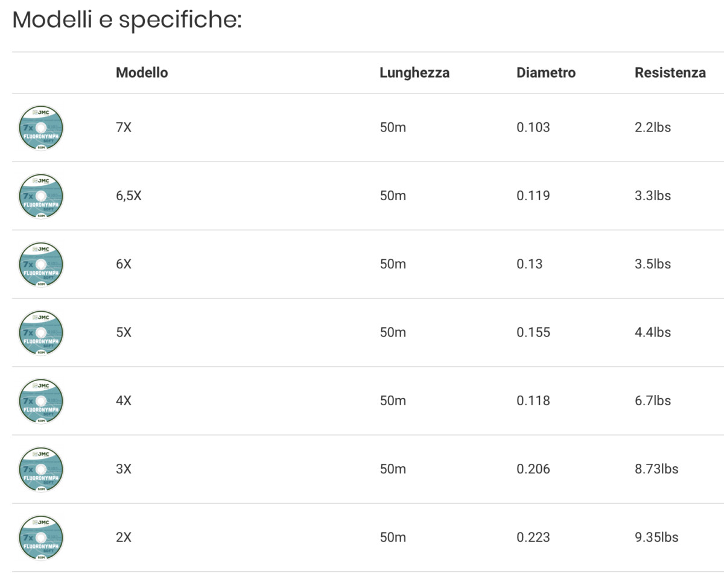724x588 pixels.
Task: Click the Modello column header
Action: (142, 73)
